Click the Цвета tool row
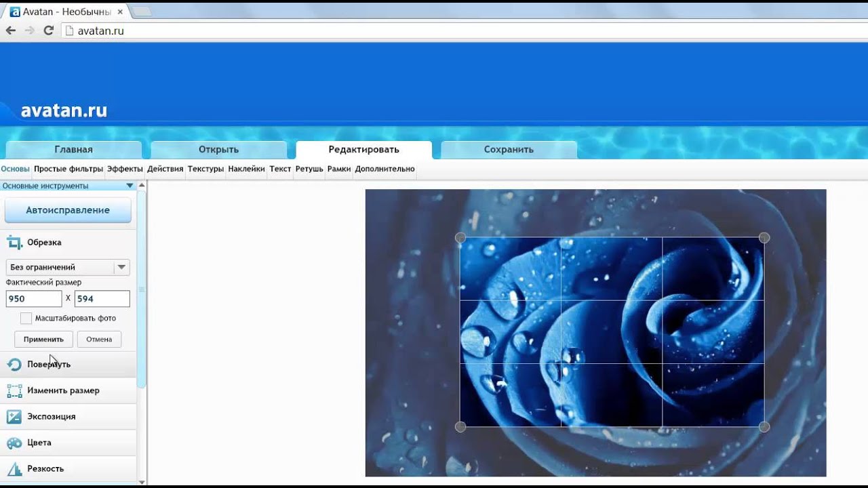868x488 pixels. coord(68,443)
